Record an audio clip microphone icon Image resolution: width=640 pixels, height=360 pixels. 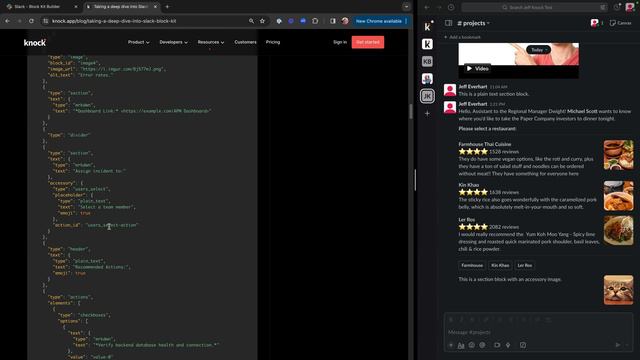point(508,345)
